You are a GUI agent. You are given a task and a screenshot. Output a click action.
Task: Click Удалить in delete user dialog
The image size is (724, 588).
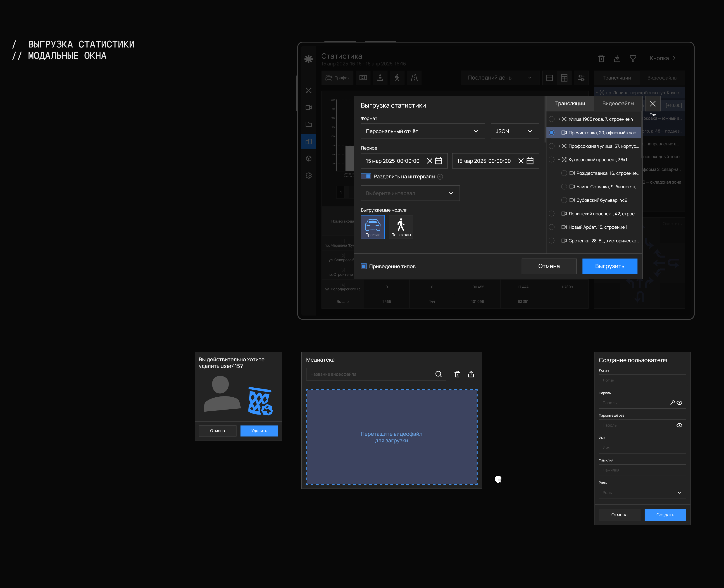(x=259, y=431)
